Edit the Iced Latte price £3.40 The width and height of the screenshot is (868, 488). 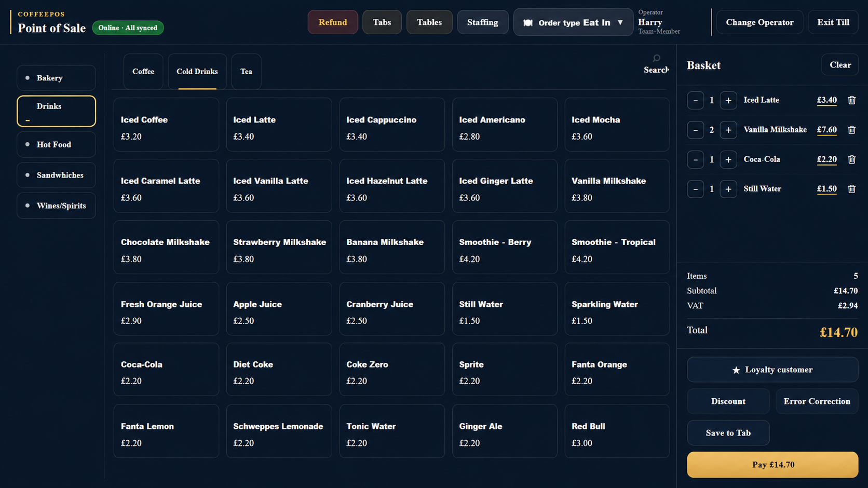click(x=826, y=100)
